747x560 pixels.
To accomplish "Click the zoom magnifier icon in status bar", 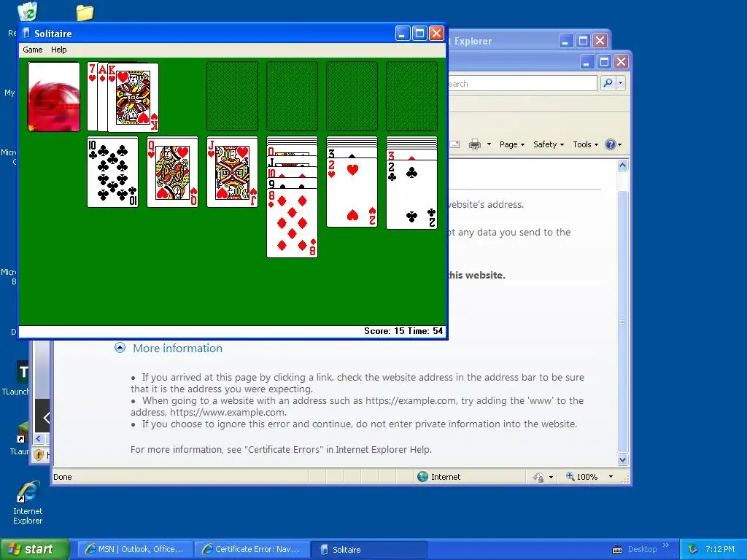I will [570, 476].
